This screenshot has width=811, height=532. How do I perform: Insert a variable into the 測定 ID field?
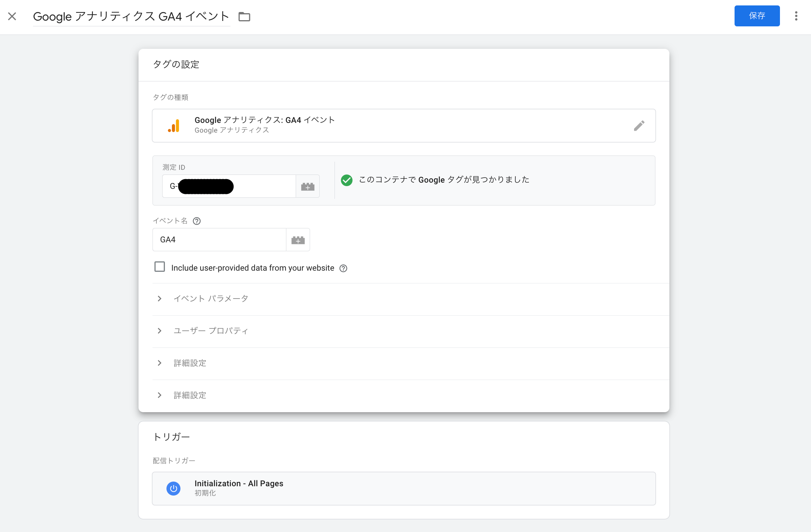tap(307, 186)
